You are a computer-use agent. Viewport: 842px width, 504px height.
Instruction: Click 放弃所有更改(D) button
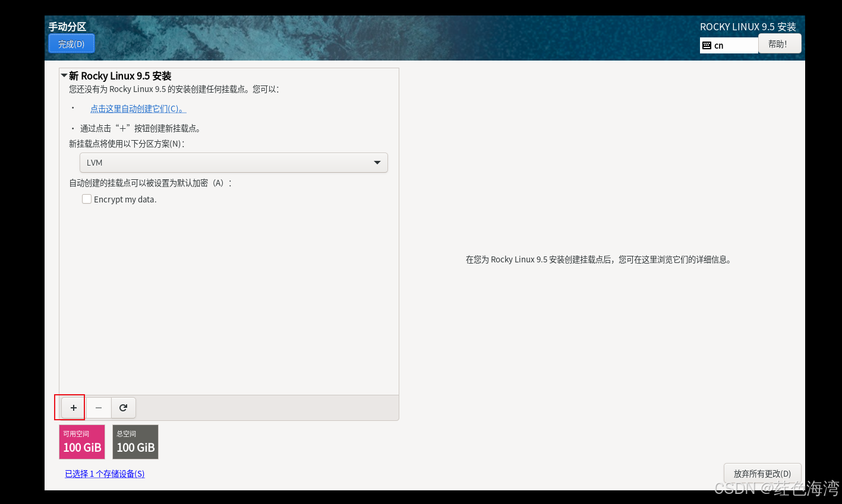pos(762,474)
